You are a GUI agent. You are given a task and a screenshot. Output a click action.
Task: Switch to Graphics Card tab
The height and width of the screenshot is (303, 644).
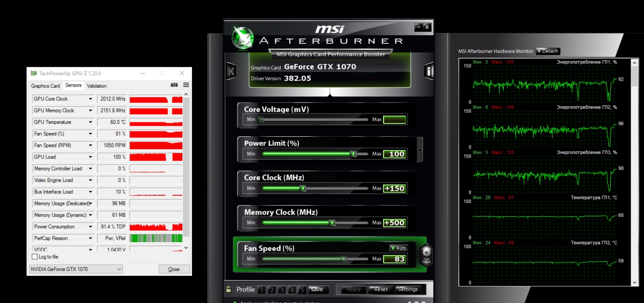[x=46, y=86]
